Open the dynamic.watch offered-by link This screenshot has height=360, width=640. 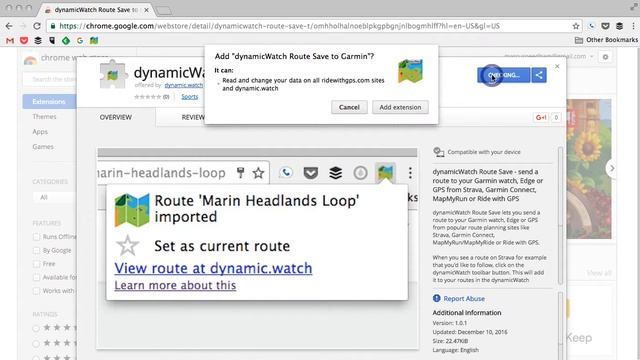(184, 85)
